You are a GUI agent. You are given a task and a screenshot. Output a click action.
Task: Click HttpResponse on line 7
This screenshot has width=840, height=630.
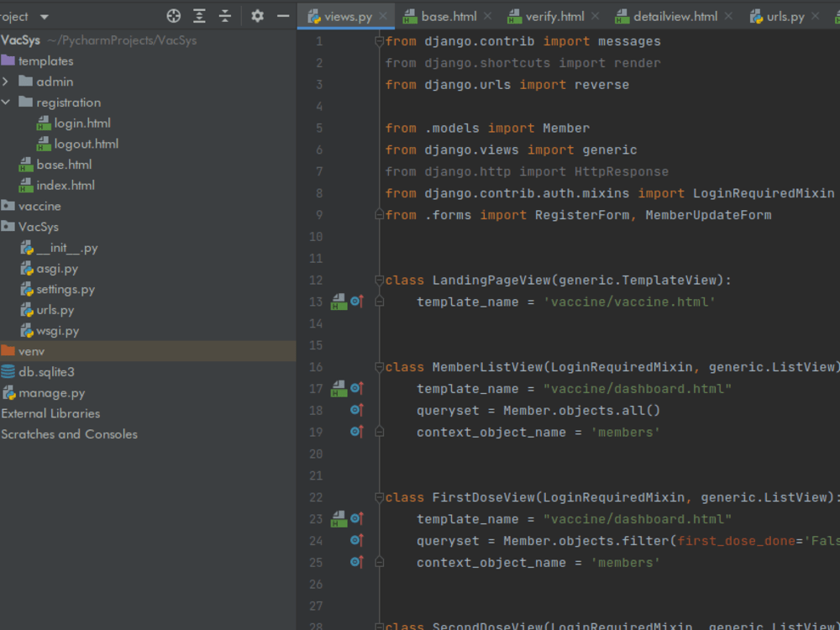point(622,172)
